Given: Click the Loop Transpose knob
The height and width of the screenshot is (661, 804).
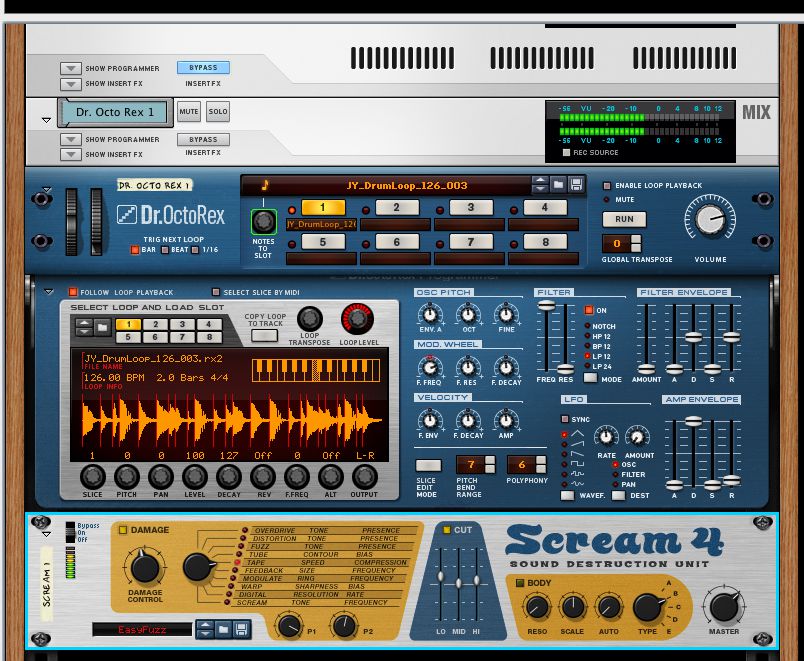Looking at the screenshot, I should pyautogui.click(x=309, y=319).
